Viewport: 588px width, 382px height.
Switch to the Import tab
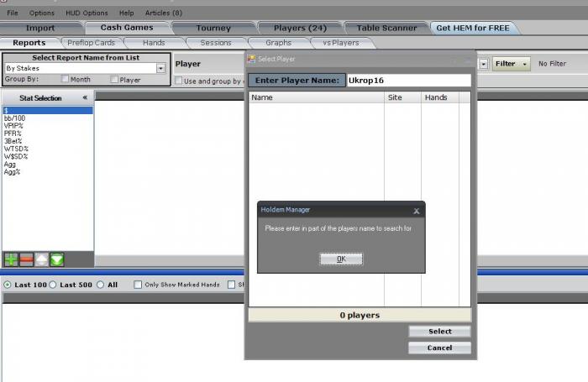(x=40, y=28)
